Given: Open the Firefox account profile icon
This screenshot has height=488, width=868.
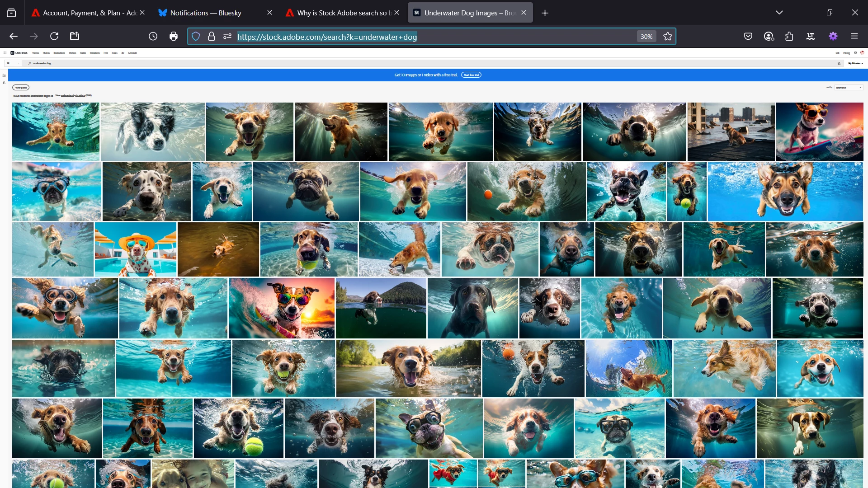Looking at the screenshot, I should tap(769, 36).
